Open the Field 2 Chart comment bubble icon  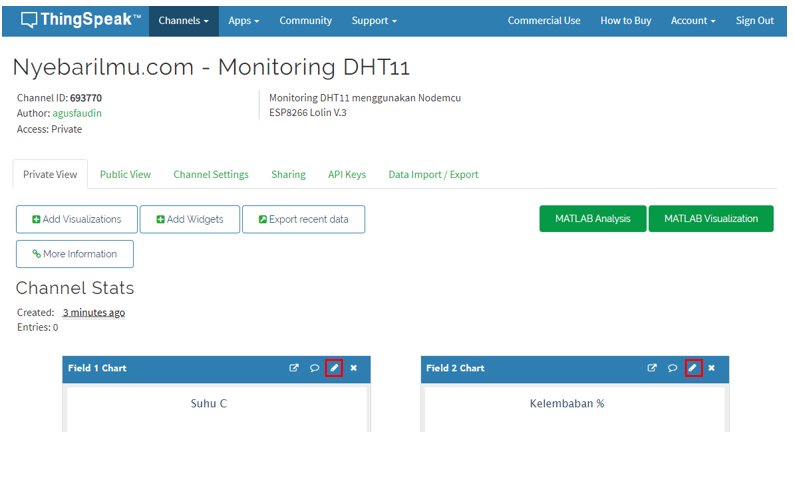tap(672, 368)
